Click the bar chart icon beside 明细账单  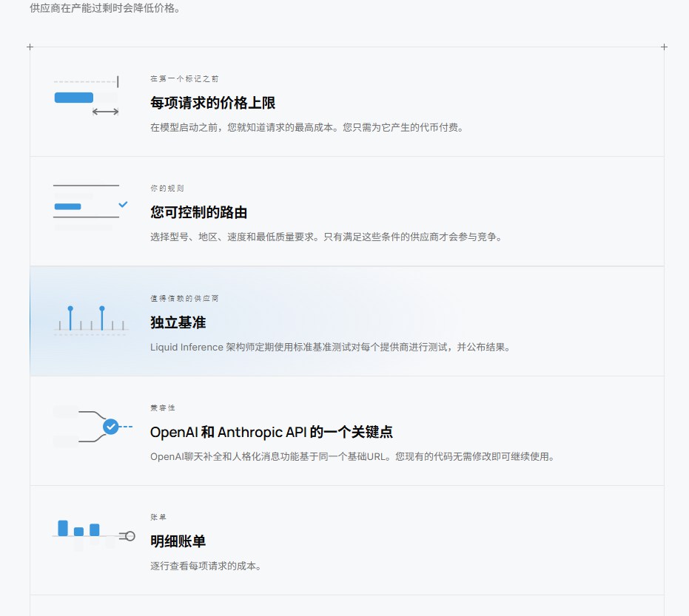(93, 535)
